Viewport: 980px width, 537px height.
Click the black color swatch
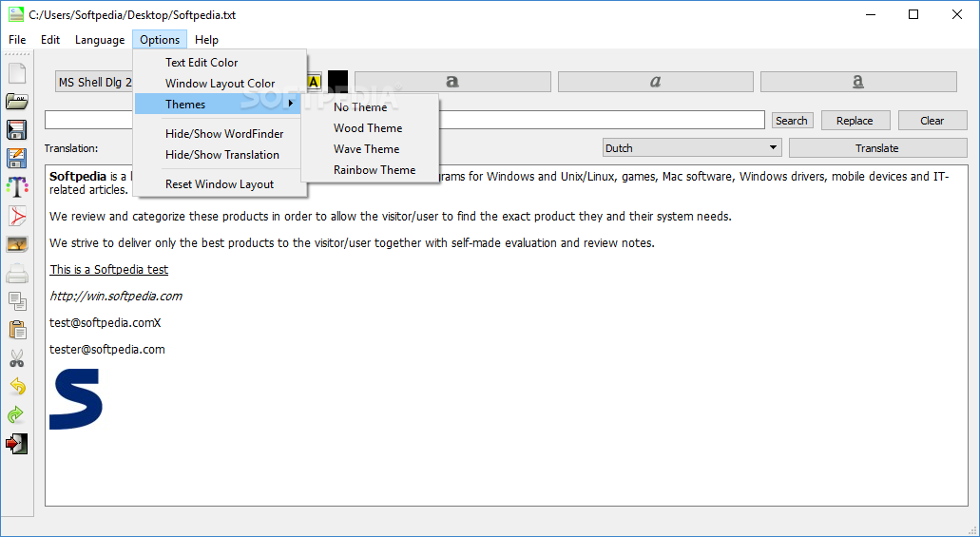[x=337, y=82]
